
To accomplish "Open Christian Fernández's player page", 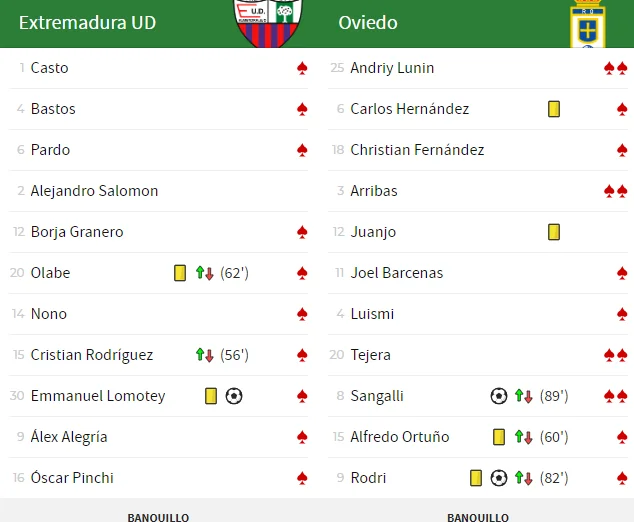I will pyautogui.click(x=417, y=150).
